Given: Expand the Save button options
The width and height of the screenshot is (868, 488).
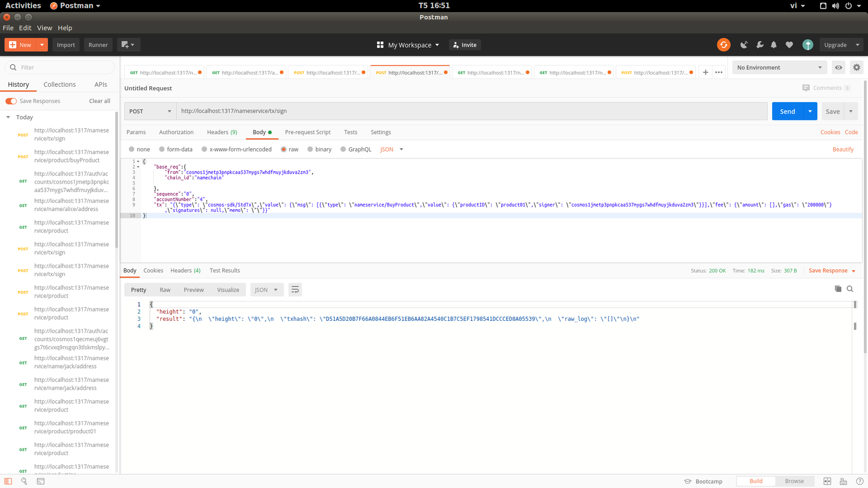Looking at the screenshot, I should pyautogui.click(x=851, y=111).
